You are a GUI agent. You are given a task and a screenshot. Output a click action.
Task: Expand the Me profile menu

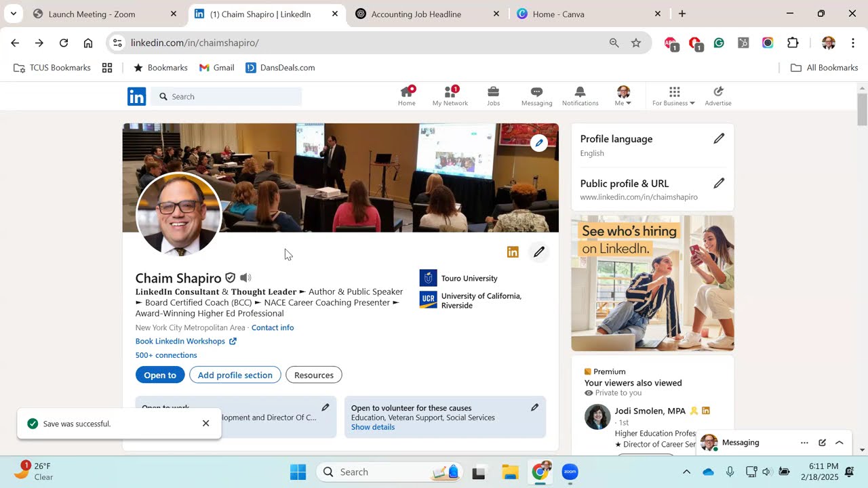coord(623,96)
